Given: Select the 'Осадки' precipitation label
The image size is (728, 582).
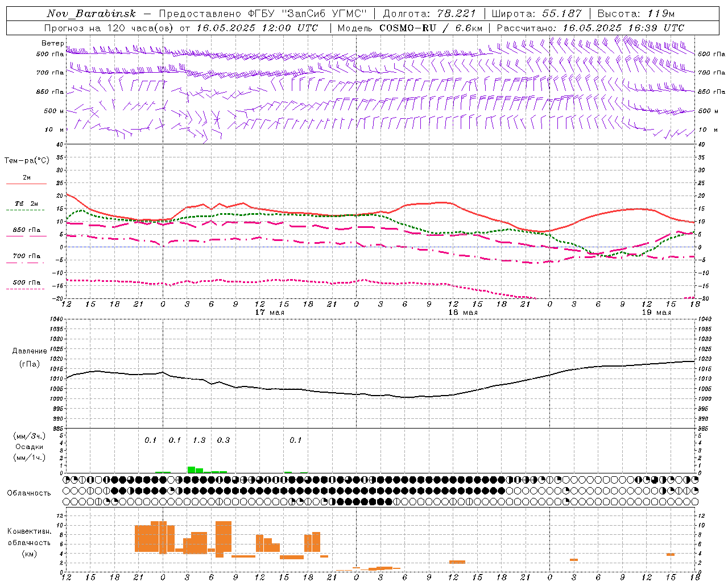Looking at the screenshot, I should click(x=30, y=447).
